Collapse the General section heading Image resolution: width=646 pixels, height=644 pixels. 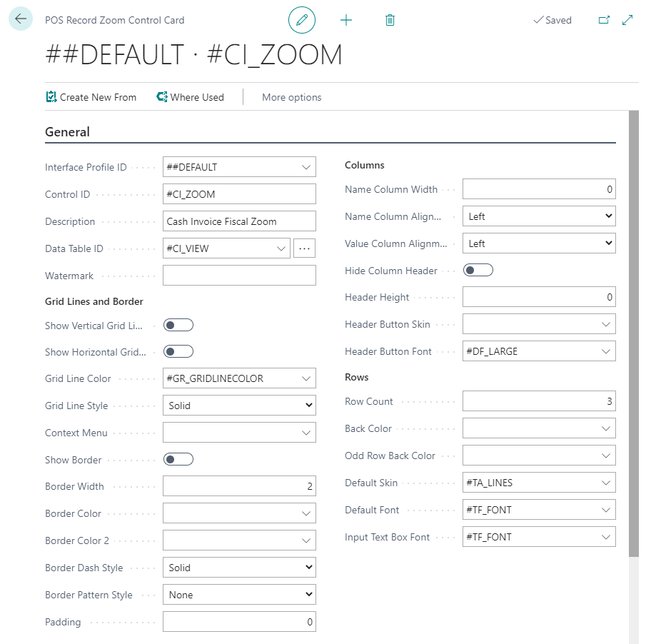pyautogui.click(x=67, y=132)
